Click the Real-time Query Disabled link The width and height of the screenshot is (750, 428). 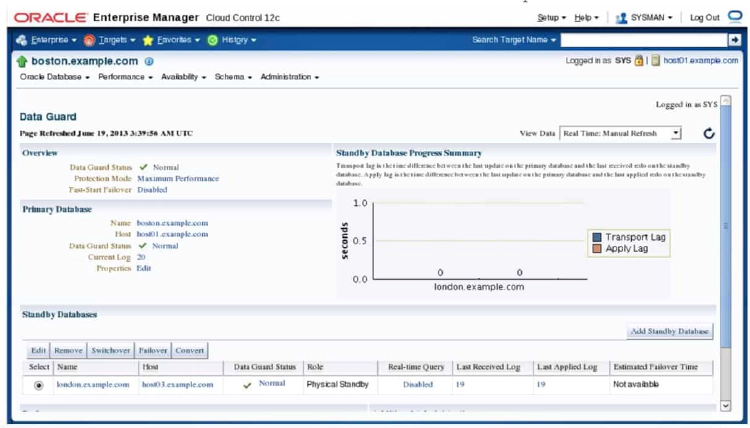point(418,384)
